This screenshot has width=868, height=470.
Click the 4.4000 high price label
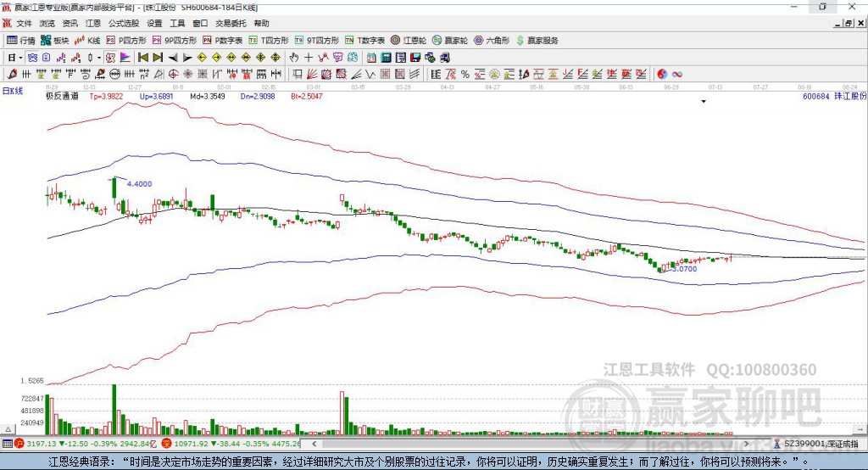pos(140,184)
